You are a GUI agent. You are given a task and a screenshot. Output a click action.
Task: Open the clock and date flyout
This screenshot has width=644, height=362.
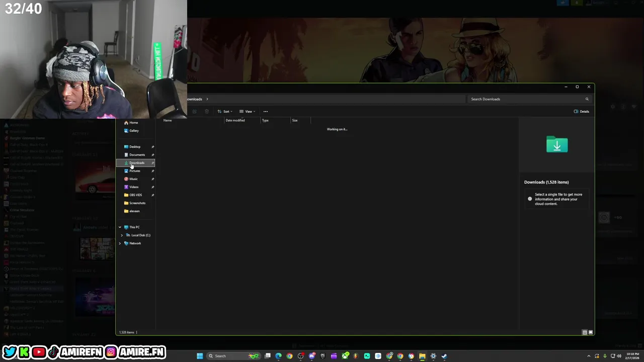tap(632, 356)
